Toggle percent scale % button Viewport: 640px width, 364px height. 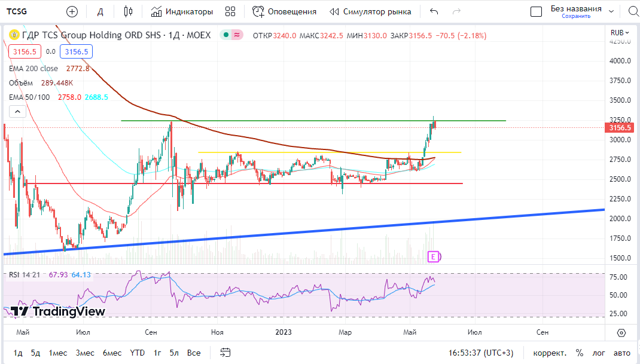click(580, 353)
